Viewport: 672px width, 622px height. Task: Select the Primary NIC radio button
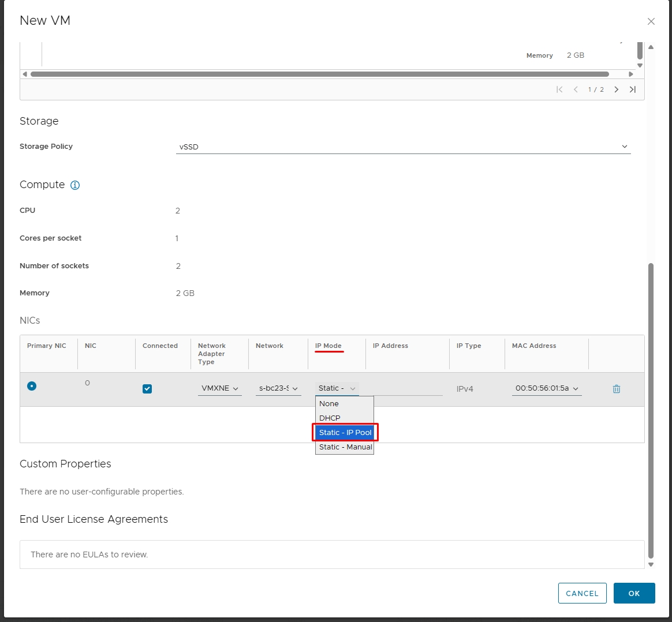tap(32, 386)
